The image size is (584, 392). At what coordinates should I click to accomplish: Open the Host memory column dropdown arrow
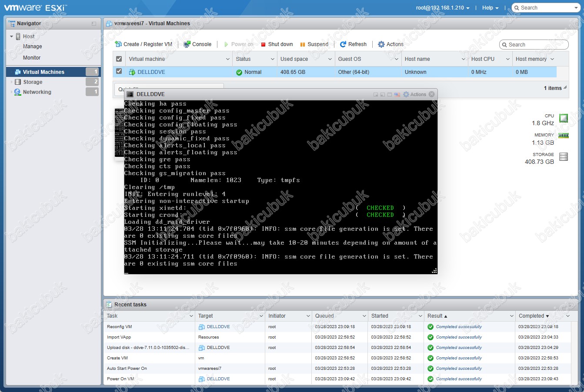tap(552, 59)
